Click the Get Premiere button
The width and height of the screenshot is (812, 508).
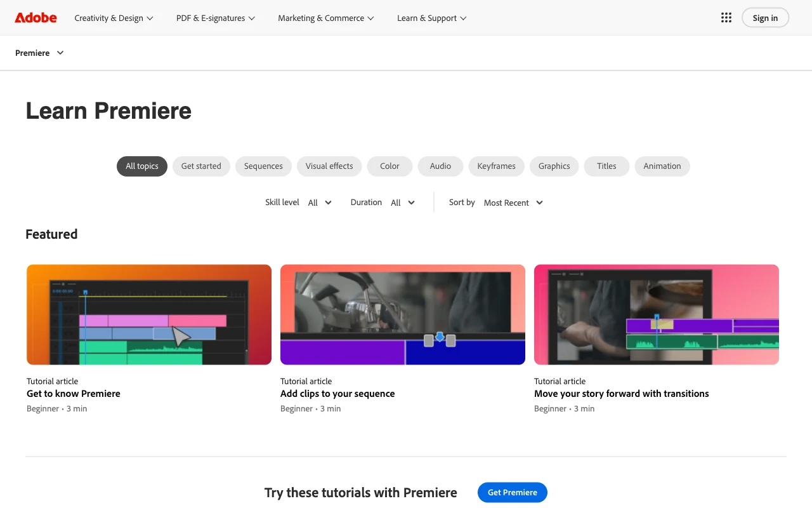tap(513, 492)
